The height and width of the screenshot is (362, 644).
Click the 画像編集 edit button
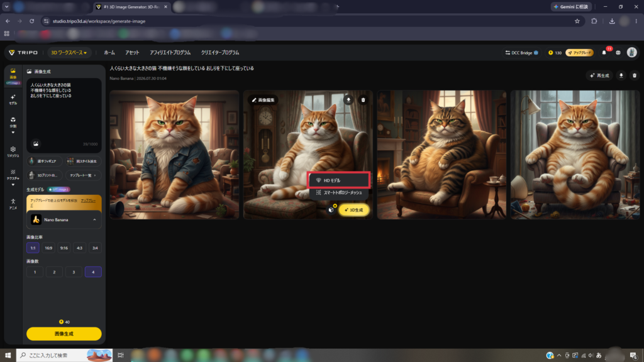264,100
